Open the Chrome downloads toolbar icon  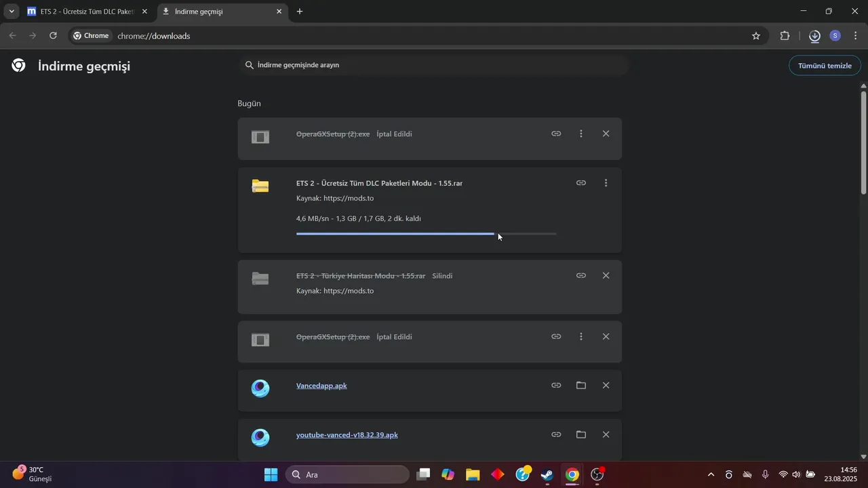click(814, 36)
